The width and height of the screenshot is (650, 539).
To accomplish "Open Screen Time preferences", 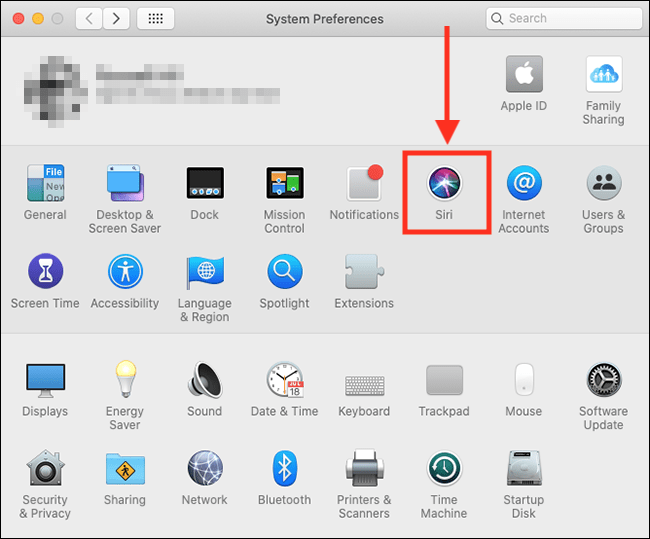I will (45, 272).
